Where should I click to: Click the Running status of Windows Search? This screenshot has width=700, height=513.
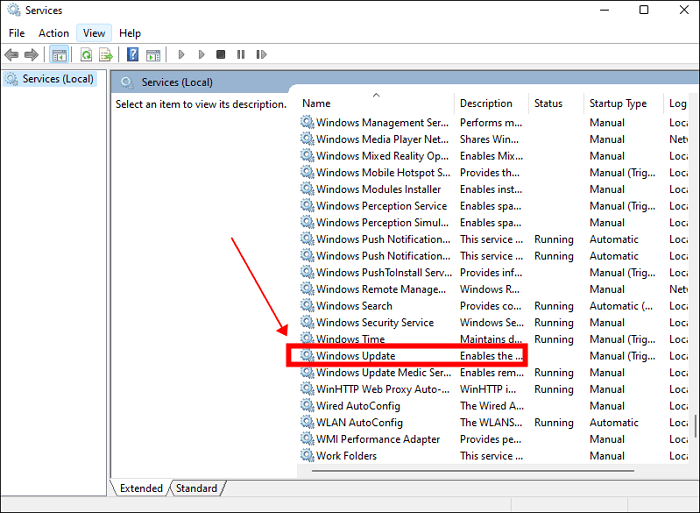pos(554,306)
